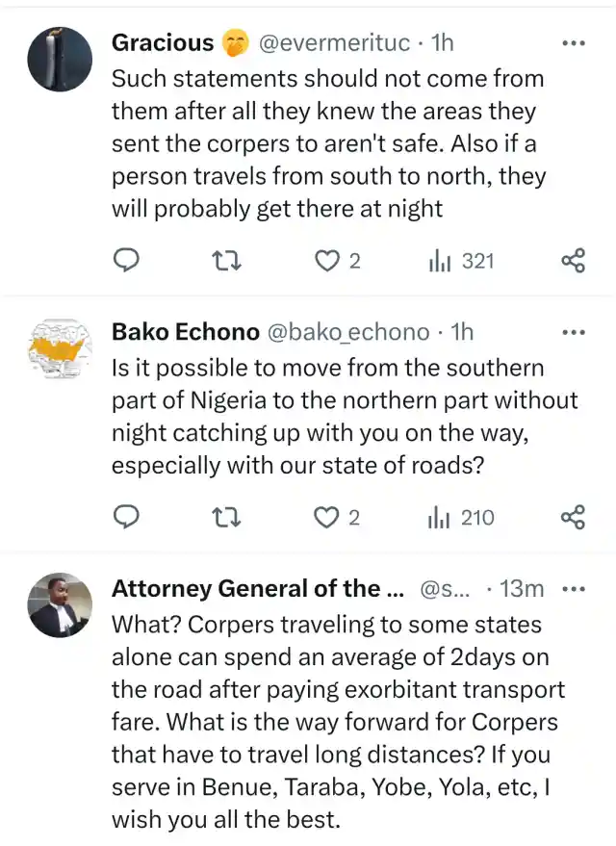Reply to the Attorney General's tweet
This screenshot has height=846, width=616.
pos(127,842)
